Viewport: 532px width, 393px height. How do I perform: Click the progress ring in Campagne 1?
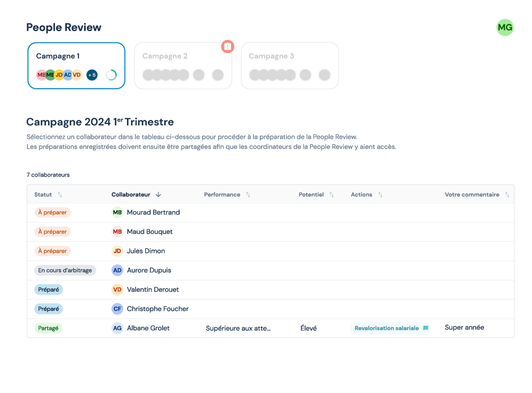coord(111,75)
